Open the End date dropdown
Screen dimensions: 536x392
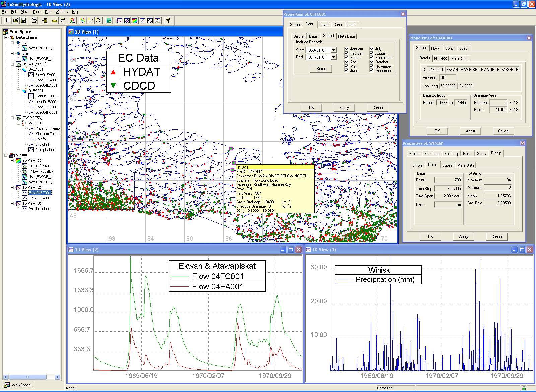[333, 57]
